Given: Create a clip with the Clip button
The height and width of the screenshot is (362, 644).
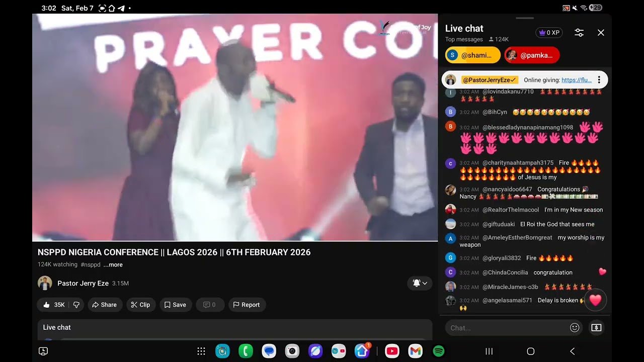Looking at the screenshot, I should click(140, 305).
